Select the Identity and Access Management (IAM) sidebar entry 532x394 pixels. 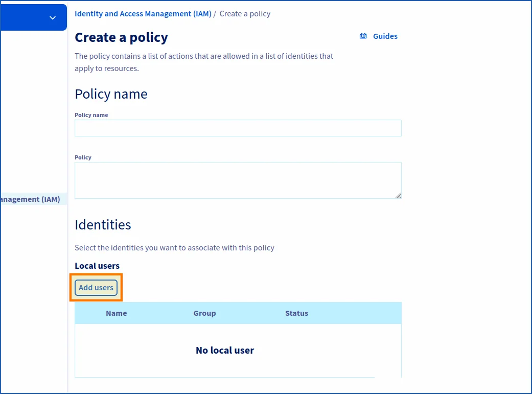click(31, 199)
